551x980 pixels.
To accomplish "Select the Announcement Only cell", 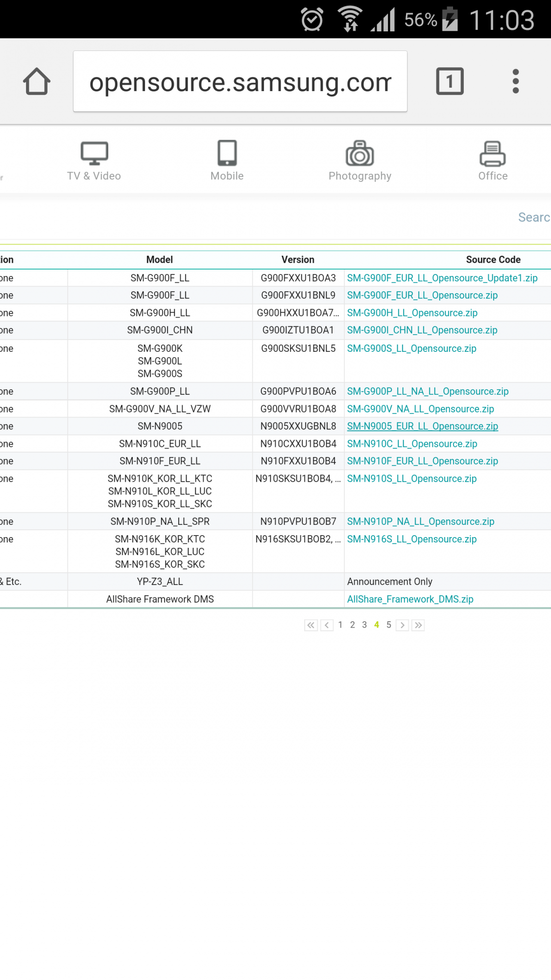I will 390,582.
